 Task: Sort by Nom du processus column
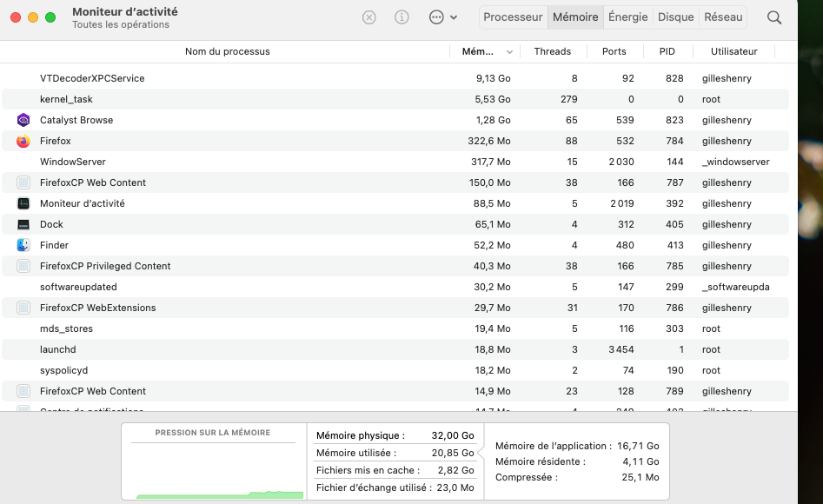(228, 51)
